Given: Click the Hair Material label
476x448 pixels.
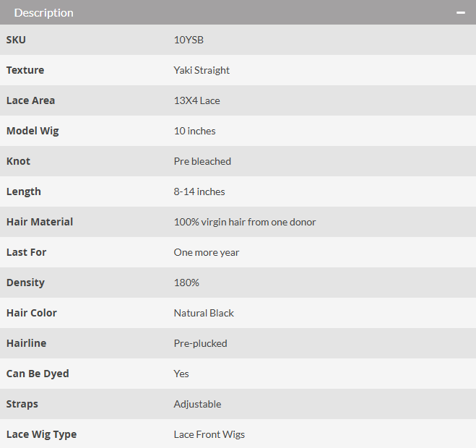Looking at the screenshot, I should tap(40, 222).
